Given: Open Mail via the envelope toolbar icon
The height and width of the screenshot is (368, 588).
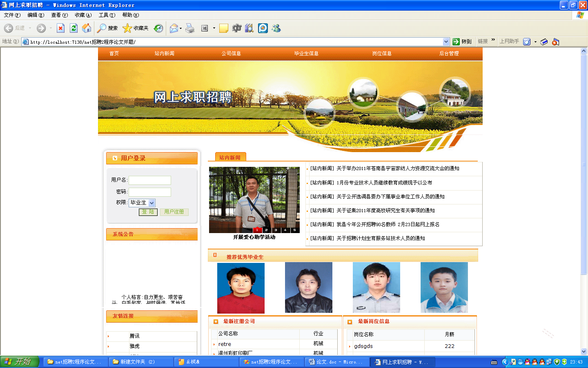Looking at the screenshot, I should tap(174, 28).
